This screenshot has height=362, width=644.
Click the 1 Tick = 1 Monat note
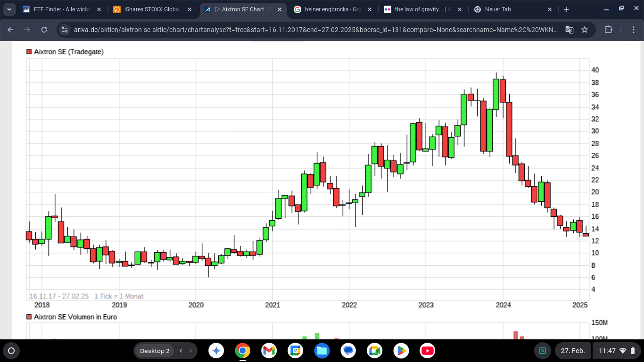(119, 296)
